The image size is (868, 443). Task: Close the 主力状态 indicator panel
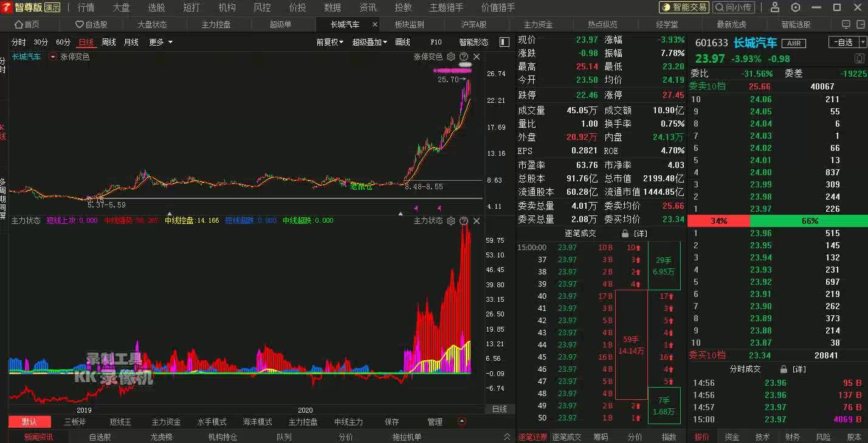pyautogui.click(x=477, y=221)
